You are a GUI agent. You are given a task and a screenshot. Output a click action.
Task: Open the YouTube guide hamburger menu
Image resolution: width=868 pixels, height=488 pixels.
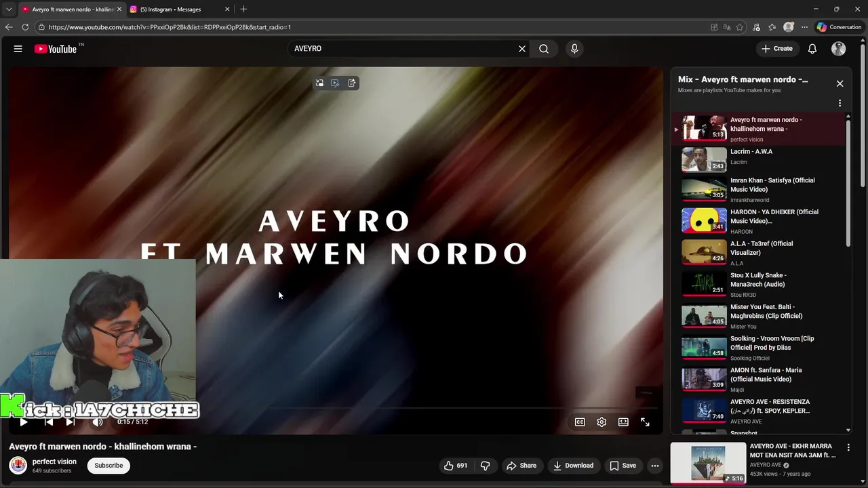[x=18, y=49]
